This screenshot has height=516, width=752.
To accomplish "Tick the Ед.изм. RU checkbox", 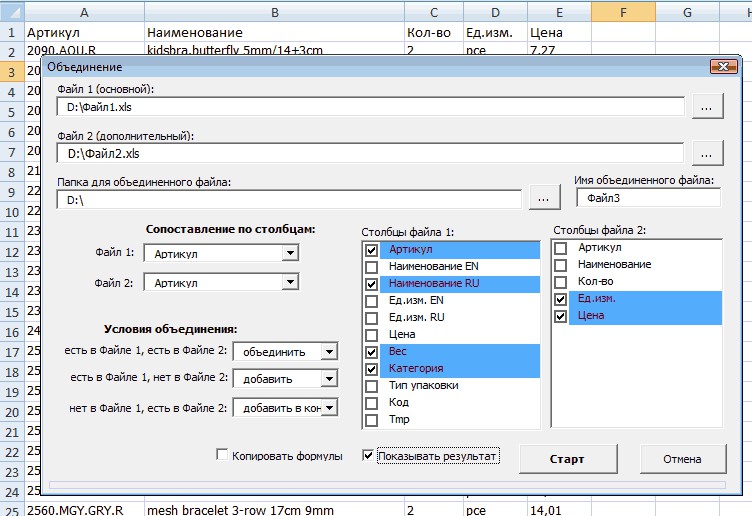I will (371, 318).
